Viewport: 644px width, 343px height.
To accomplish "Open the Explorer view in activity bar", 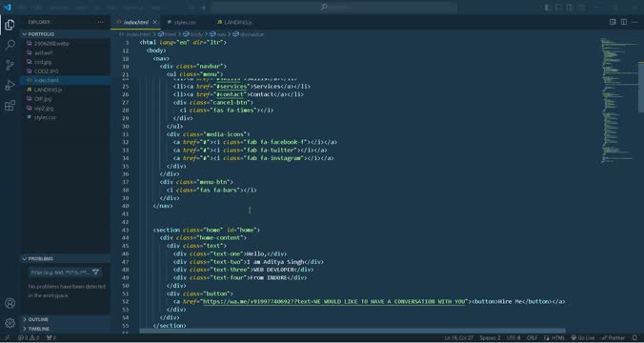I will click(x=10, y=25).
